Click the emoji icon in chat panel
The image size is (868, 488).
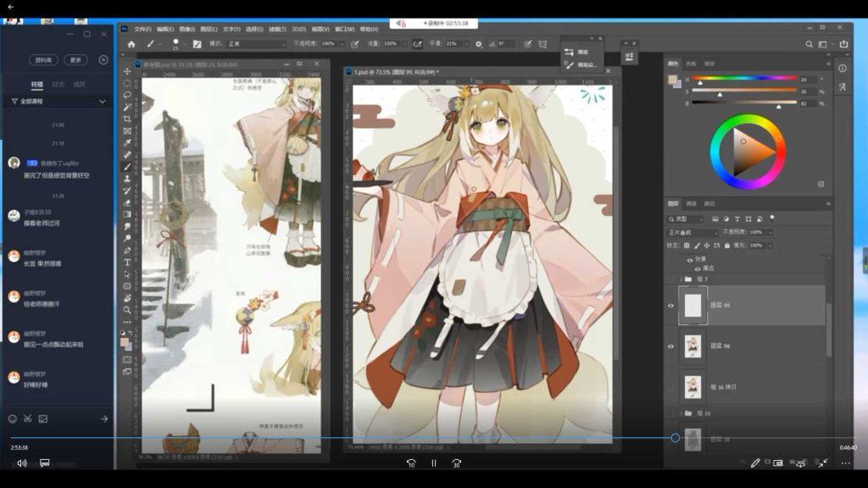point(12,419)
